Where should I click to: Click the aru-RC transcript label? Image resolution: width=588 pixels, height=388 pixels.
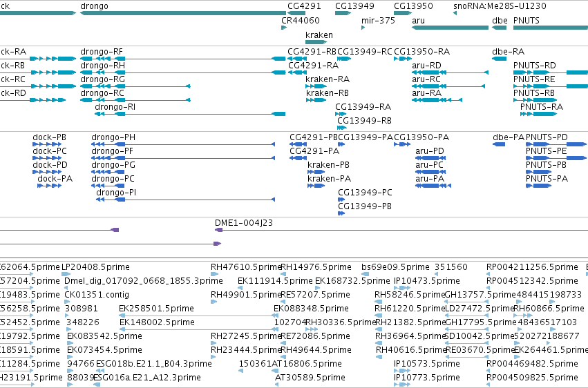coord(426,79)
